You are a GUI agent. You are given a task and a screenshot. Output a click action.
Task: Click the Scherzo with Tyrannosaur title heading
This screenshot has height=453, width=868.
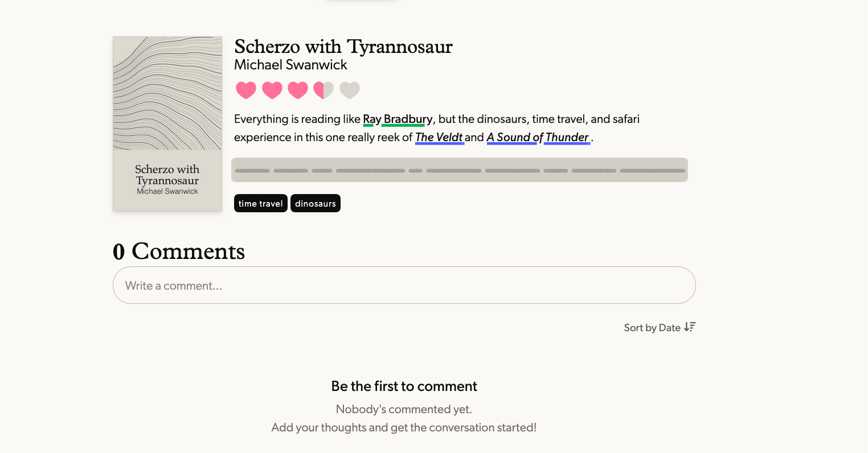click(343, 47)
